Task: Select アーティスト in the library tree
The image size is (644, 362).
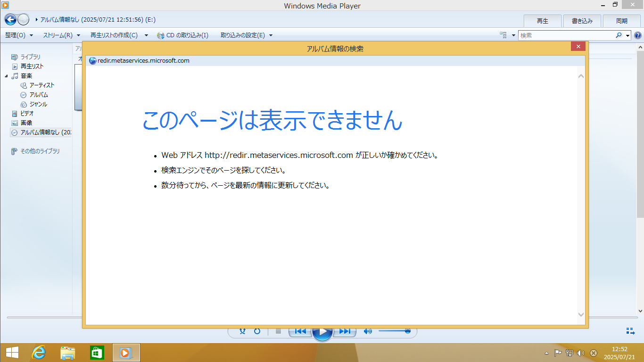Action: 42,85
